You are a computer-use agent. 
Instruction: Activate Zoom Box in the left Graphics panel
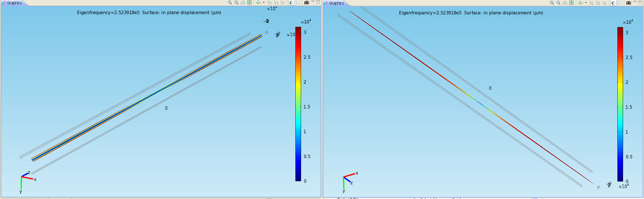pos(243,3)
